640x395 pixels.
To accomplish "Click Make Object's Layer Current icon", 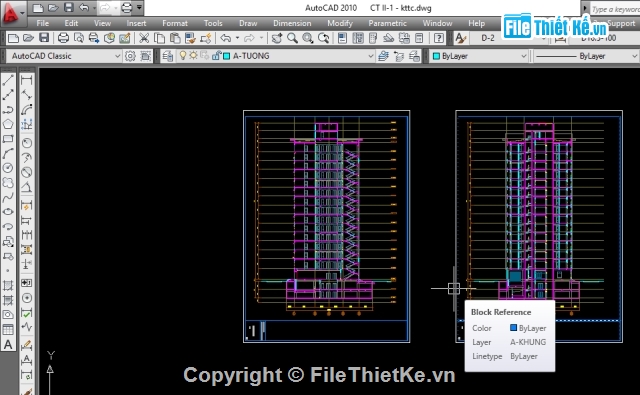I will coord(383,56).
